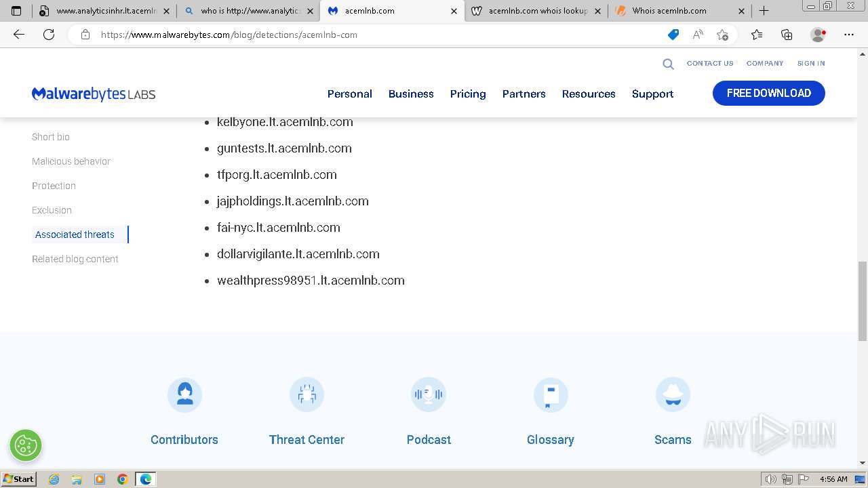Click the Malwarebytes LABS logo
This screenshot has height=488, width=868.
94,94
